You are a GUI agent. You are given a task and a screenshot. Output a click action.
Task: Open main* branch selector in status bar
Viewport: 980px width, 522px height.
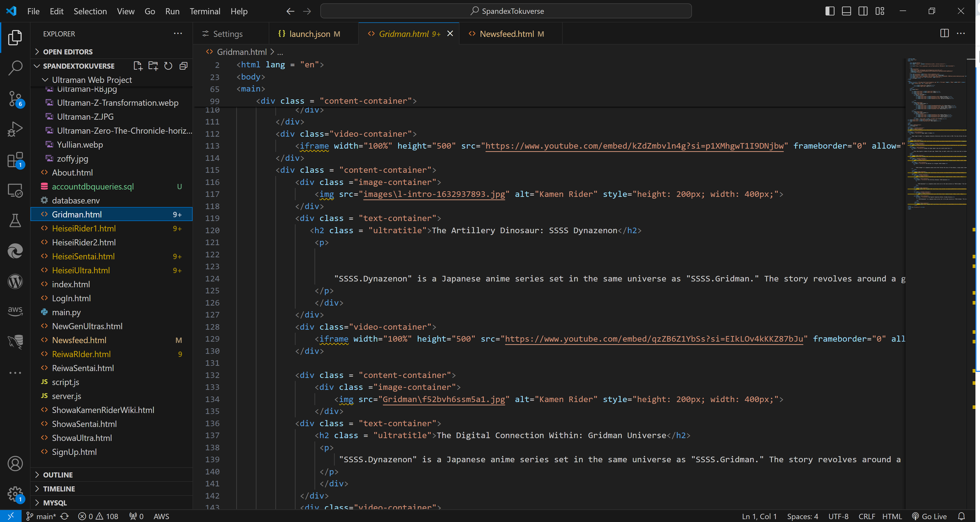click(x=41, y=516)
